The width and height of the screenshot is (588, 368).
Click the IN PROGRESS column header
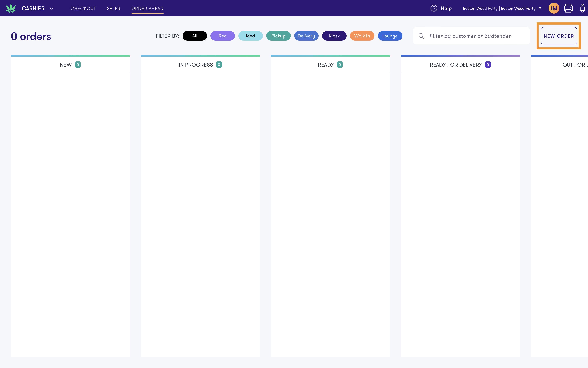coord(200,65)
